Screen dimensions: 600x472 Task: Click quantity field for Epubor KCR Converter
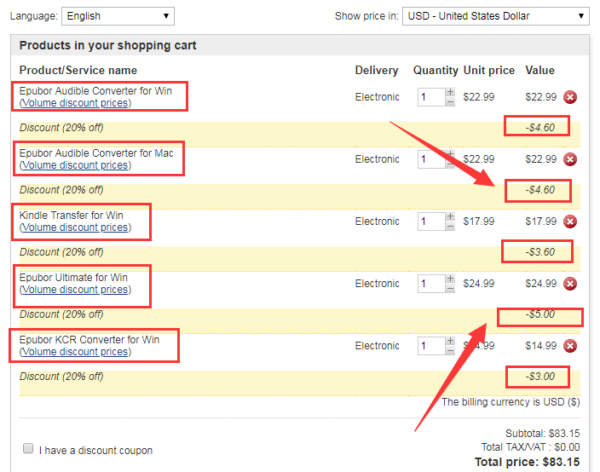[432, 346]
